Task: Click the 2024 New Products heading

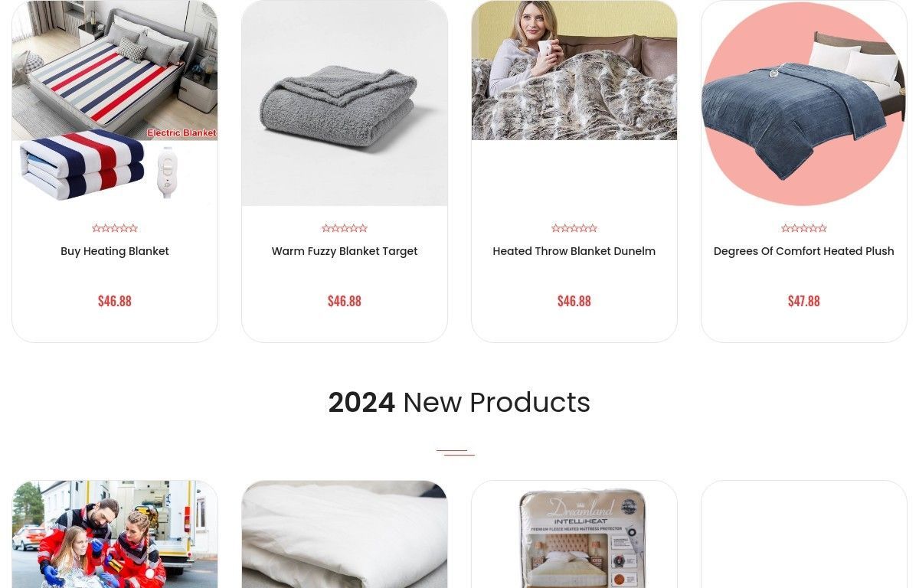Action: click(x=459, y=403)
